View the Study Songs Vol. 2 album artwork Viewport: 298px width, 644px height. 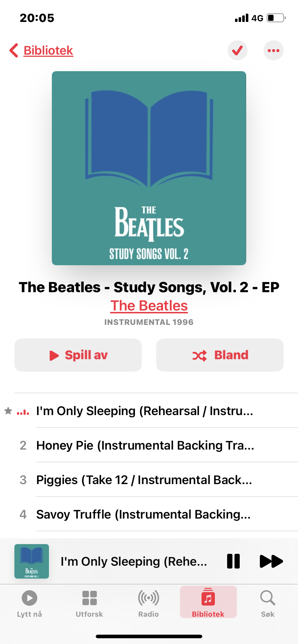point(149,168)
